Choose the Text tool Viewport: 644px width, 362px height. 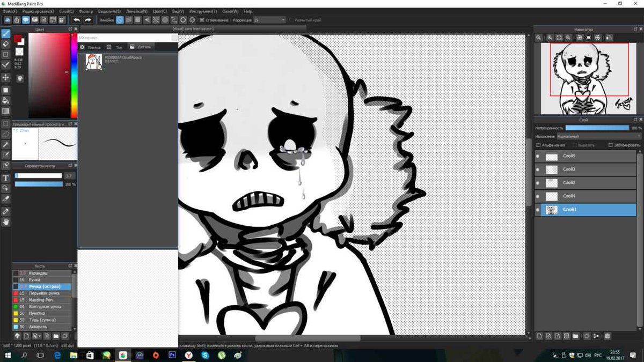click(x=6, y=178)
